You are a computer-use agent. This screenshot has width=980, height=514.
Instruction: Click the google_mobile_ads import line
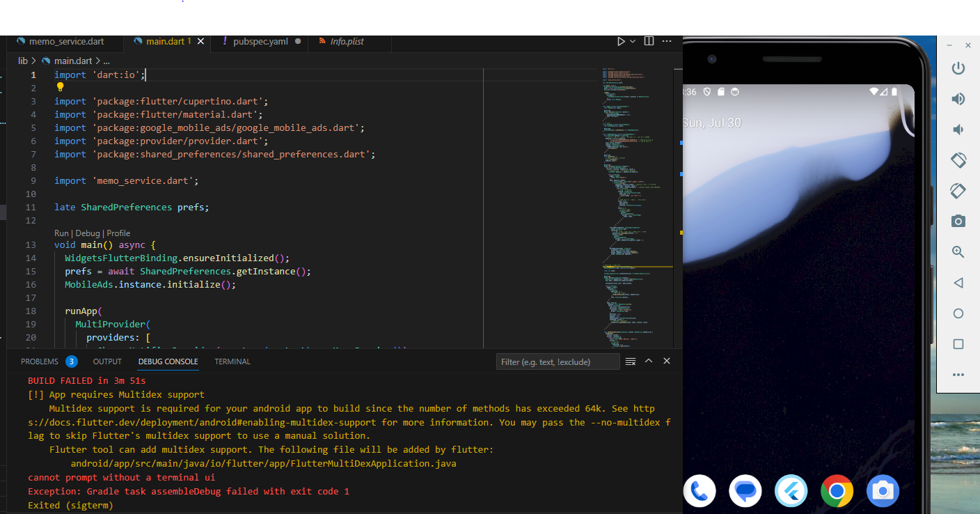coord(210,128)
